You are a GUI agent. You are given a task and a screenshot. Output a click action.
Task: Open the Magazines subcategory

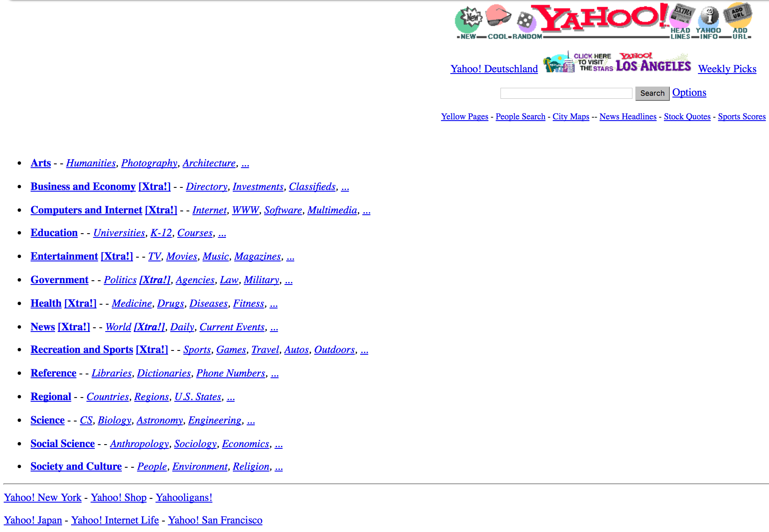(258, 256)
